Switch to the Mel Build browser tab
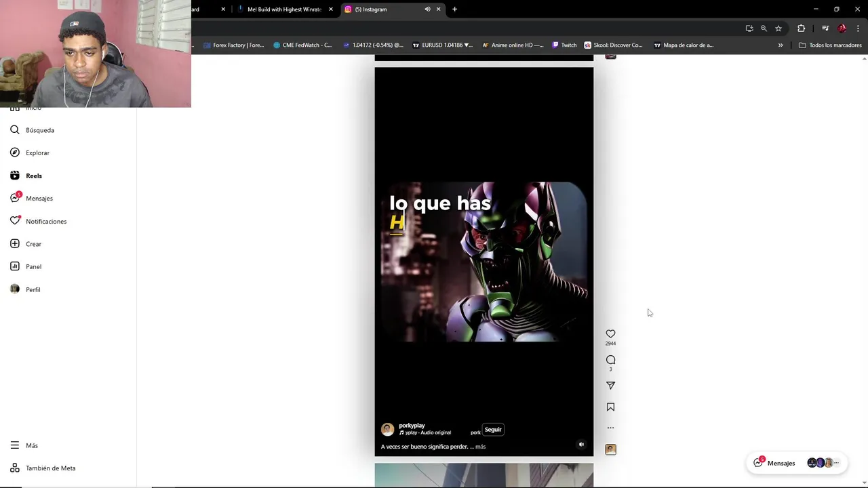This screenshot has width=868, height=488. [284, 9]
